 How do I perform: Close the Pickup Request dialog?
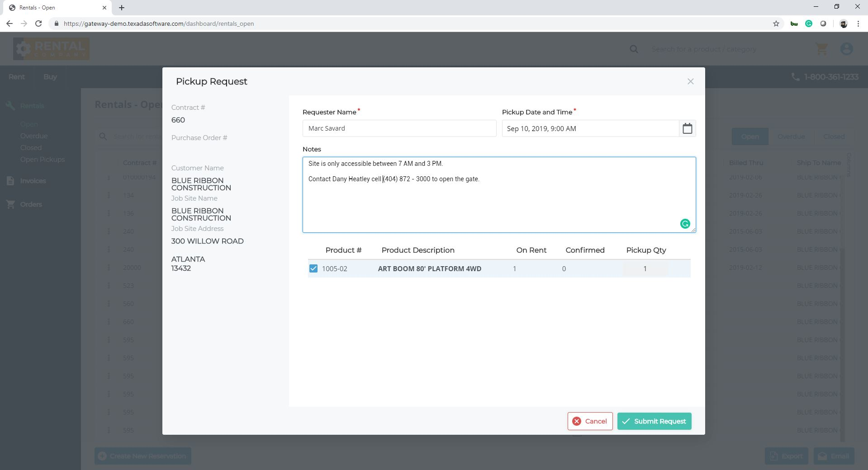pos(690,81)
